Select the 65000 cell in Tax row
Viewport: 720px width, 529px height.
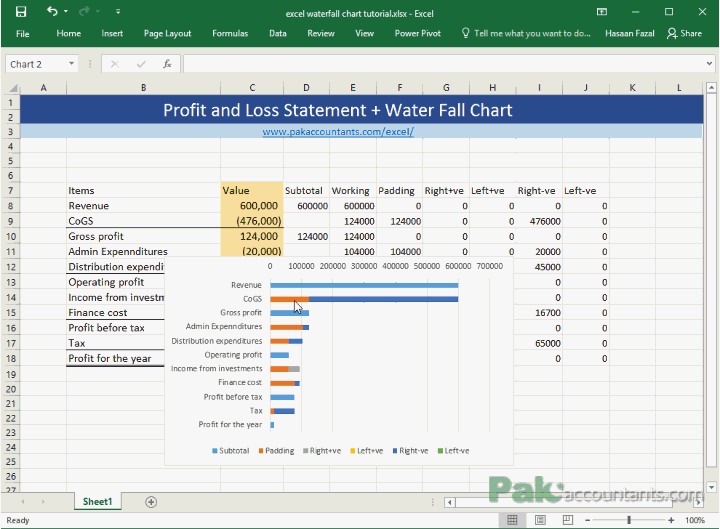pos(539,343)
